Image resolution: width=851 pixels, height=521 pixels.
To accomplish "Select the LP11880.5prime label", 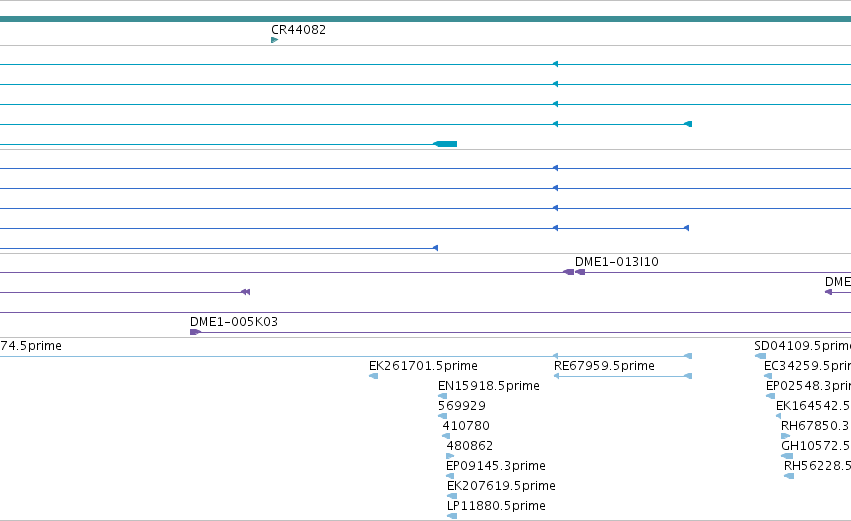I will coord(496,506).
